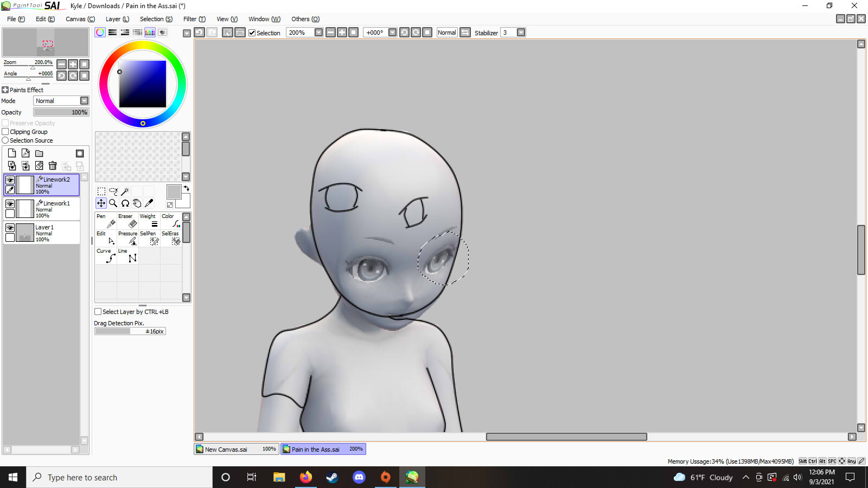Select the Curve linework tool
This screenshot has width=868, height=488.
106,255
